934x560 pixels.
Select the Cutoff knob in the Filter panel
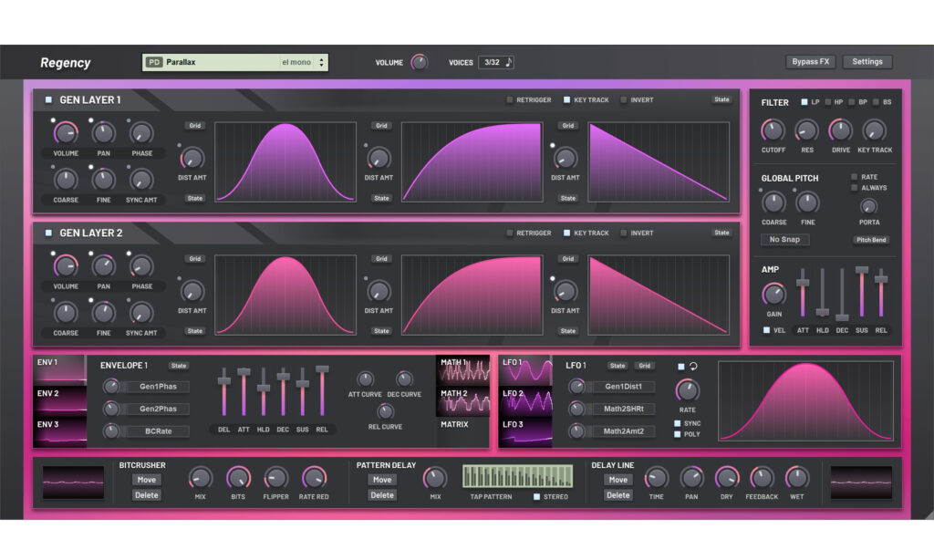(x=773, y=130)
